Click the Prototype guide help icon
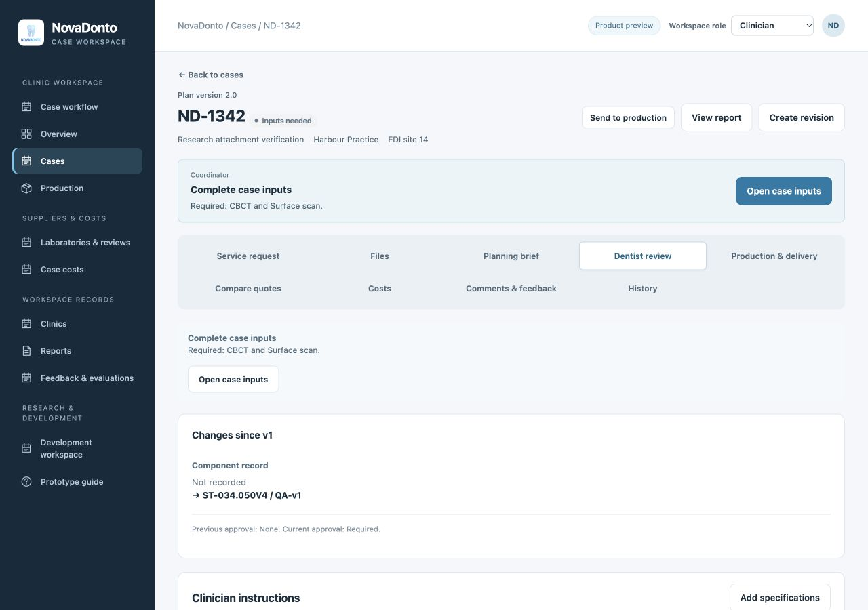The height and width of the screenshot is (610, 868). click(26, 481)
